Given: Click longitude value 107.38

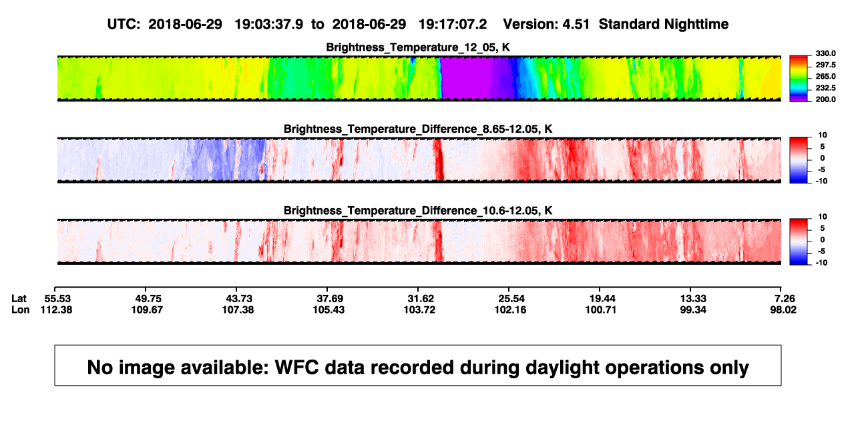Looking at the screenshot, I should (238, 310).
